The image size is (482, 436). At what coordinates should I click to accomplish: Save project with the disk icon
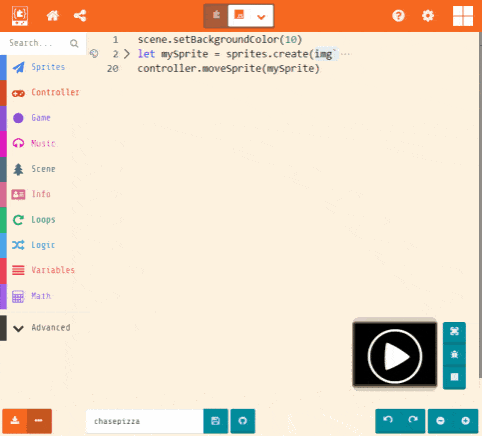[x=216, y=421]
